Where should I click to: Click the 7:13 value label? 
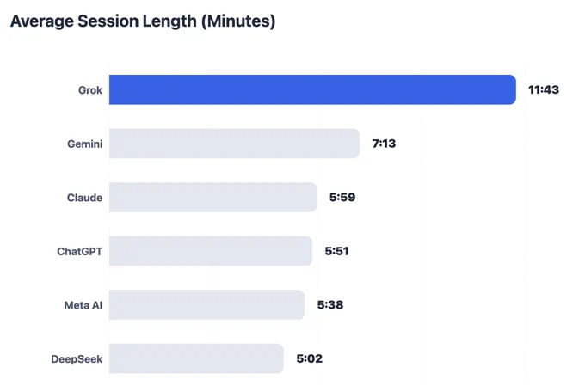tap(384, 144)
